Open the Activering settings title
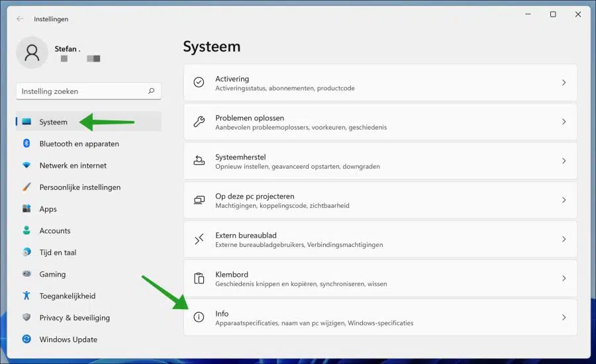596x364 pixels. 232,79
